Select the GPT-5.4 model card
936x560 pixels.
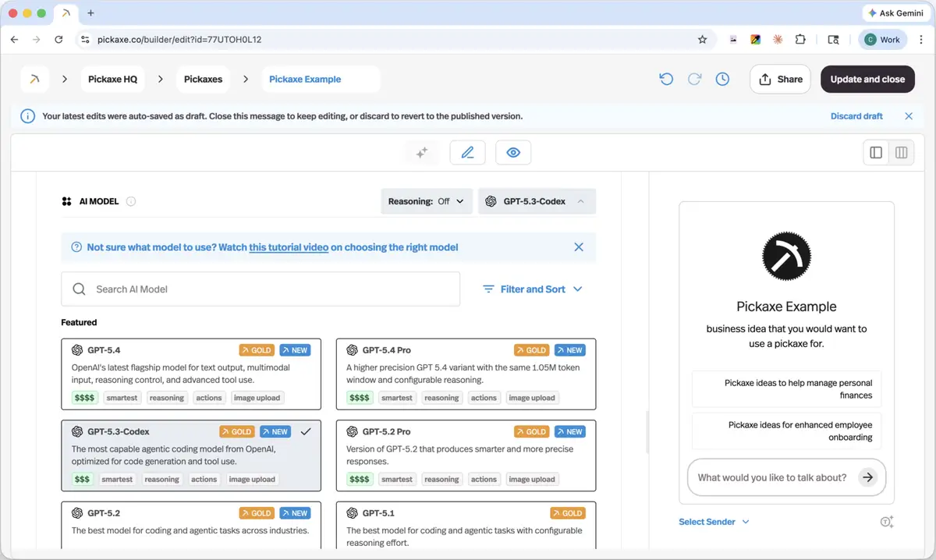(191, 374)
